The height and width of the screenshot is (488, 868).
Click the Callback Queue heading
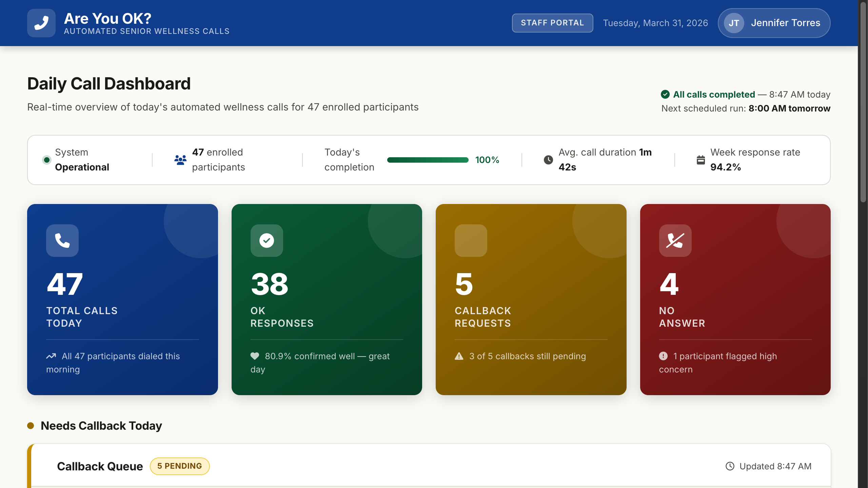coord(100,466)
